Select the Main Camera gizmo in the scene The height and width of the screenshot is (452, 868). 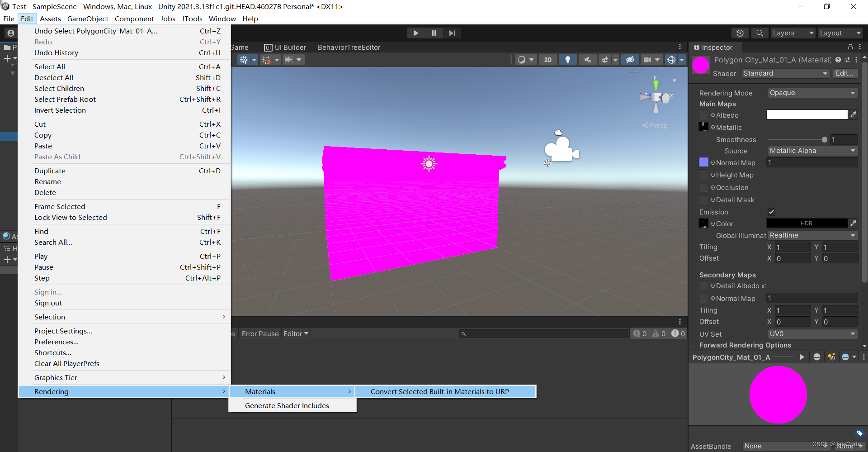point(561,149)
